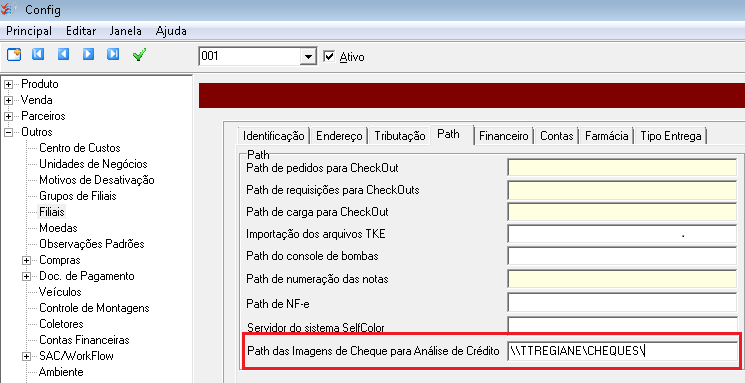
Task: Select Grupos de Filiais in tree
Action: pyautogui.click(x=78, y=196)
